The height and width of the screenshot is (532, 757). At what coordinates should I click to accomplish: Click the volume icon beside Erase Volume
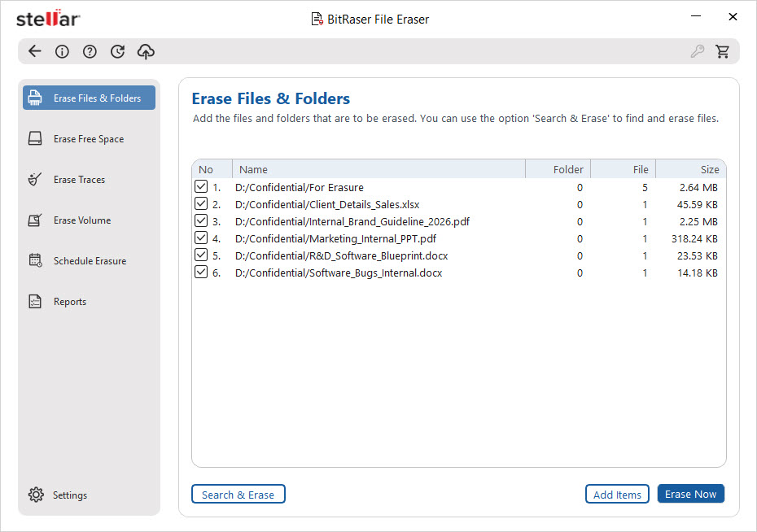click(x=35, y=220)
